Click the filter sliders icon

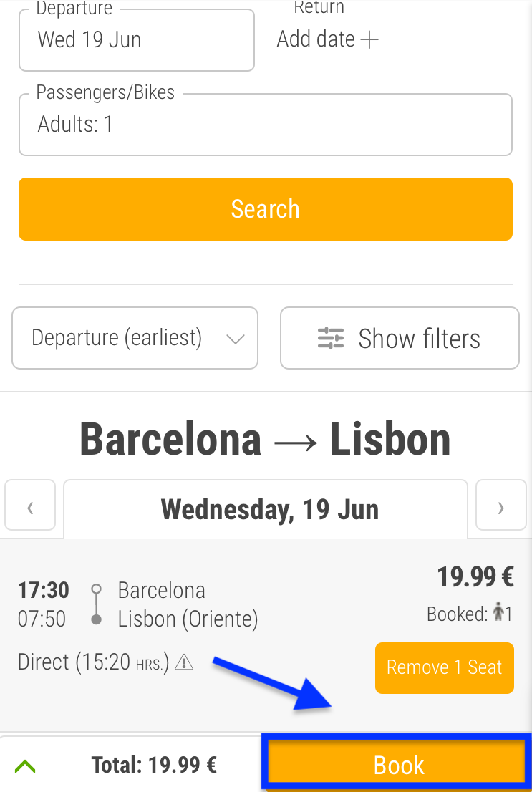point(331,338)
